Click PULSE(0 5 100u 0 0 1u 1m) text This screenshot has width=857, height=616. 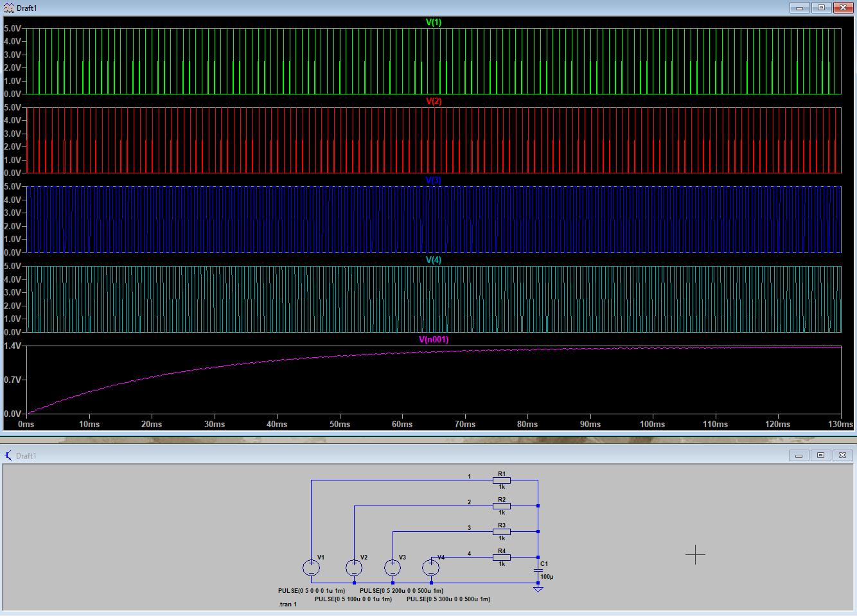353,599
